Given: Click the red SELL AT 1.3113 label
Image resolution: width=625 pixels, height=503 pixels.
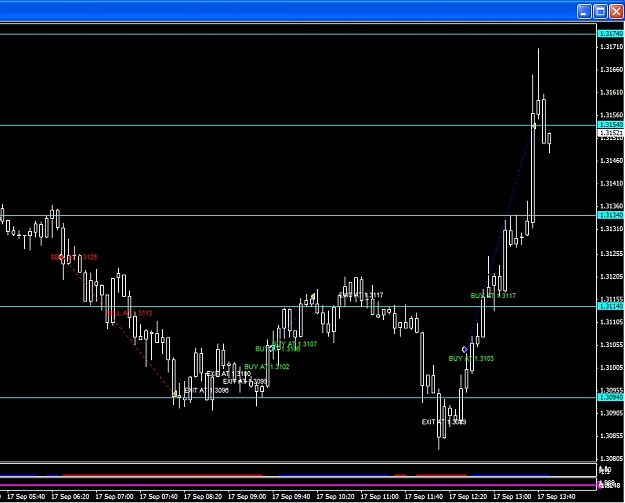Looking at the screenshot, I should [x=129, y=313].
